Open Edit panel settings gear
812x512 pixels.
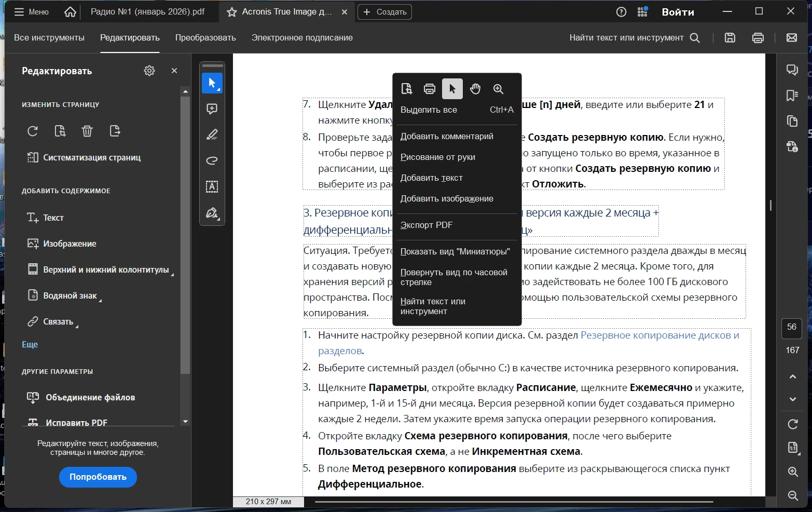pos(149,71)
